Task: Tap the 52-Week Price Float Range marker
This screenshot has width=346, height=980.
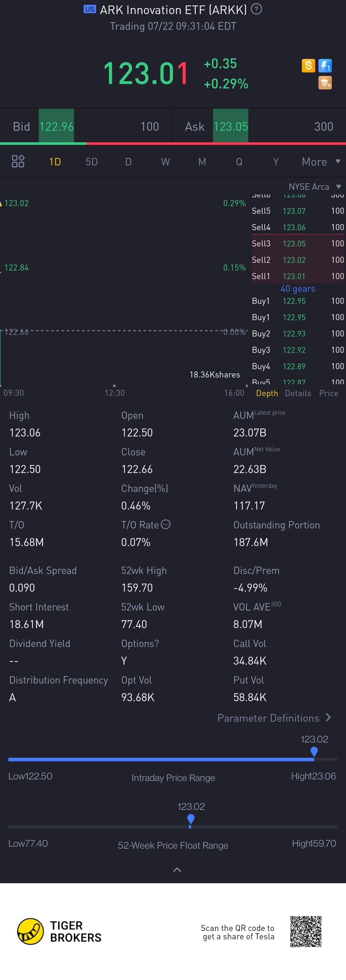Action: [x=191, y=819]
